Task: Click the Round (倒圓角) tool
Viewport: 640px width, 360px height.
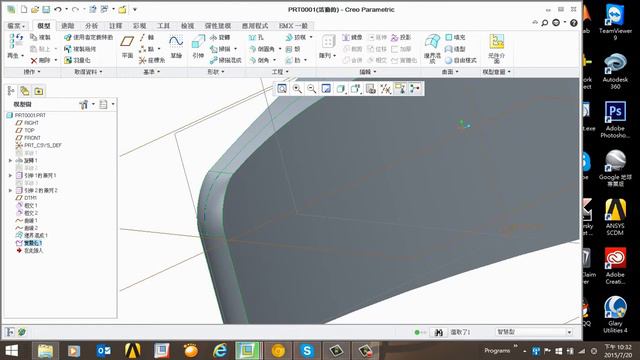Action: [x=262, y=49]
